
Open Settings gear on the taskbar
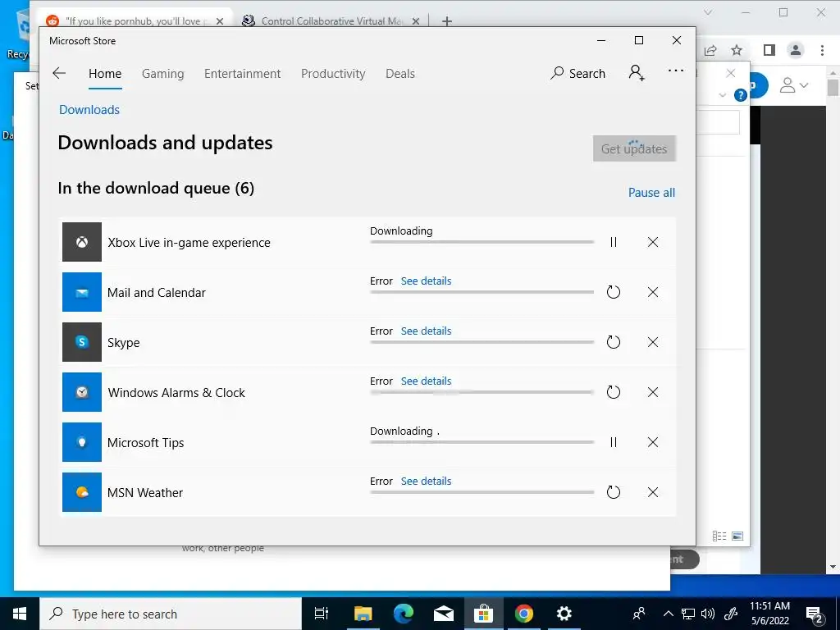point(564,614)
